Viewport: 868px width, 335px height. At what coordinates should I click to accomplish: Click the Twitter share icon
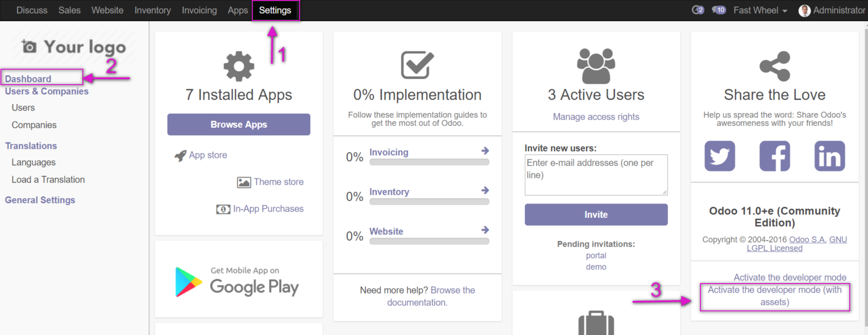(720, 156)
